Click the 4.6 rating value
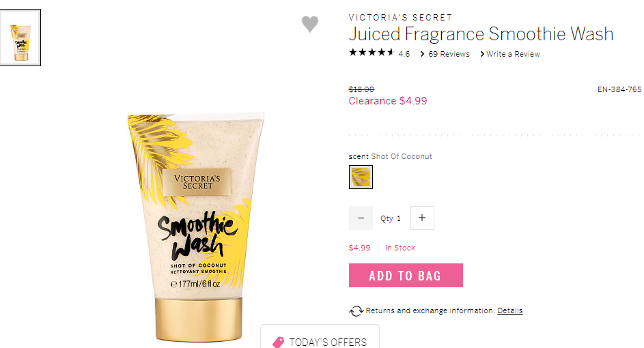Screen dimensions: 644x348 tap(404, 54)
